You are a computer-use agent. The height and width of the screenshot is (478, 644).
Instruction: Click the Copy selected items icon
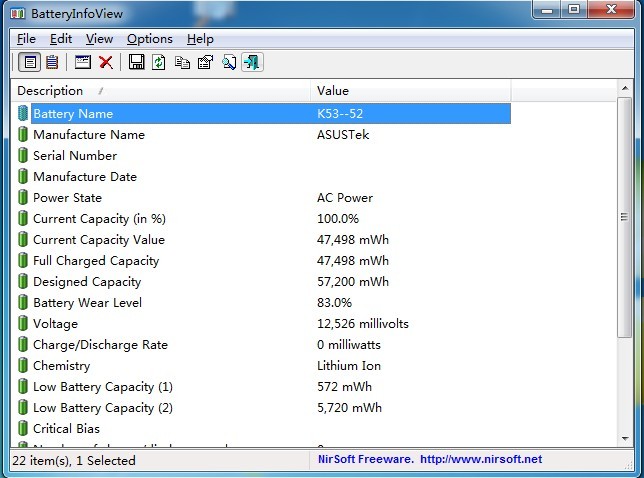point(182,63)
